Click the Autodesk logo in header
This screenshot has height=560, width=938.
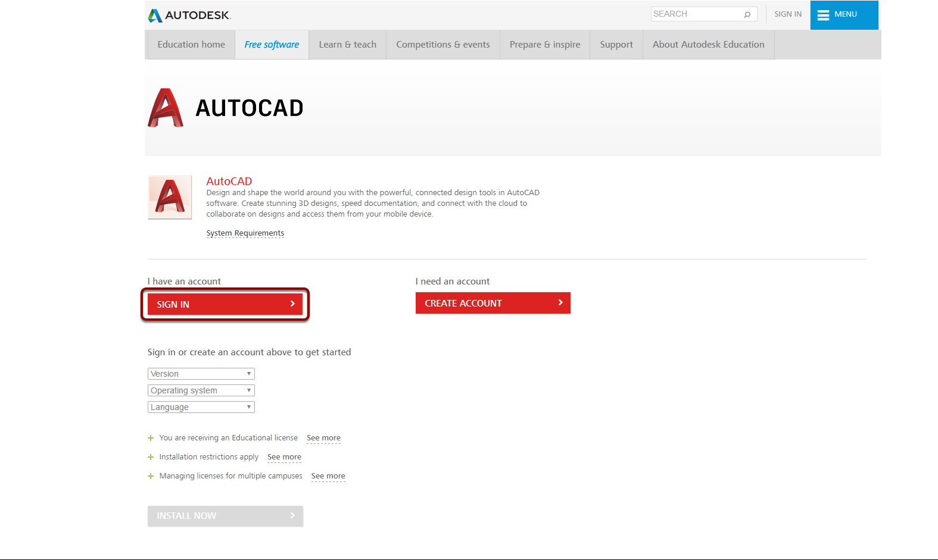(x=189, y=15)
